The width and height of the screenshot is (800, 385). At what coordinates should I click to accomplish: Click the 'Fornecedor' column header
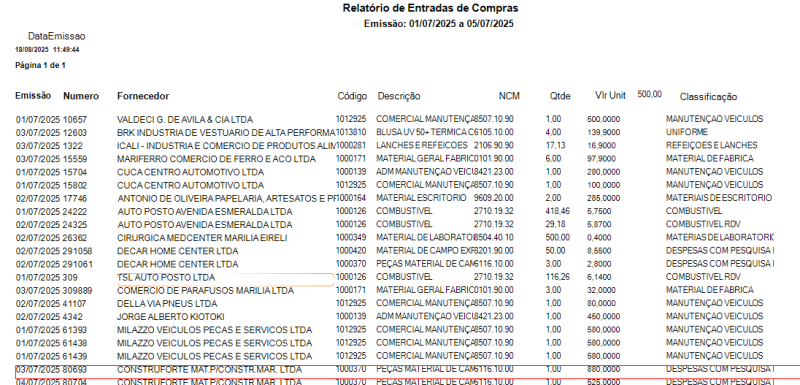pos(143,96)
